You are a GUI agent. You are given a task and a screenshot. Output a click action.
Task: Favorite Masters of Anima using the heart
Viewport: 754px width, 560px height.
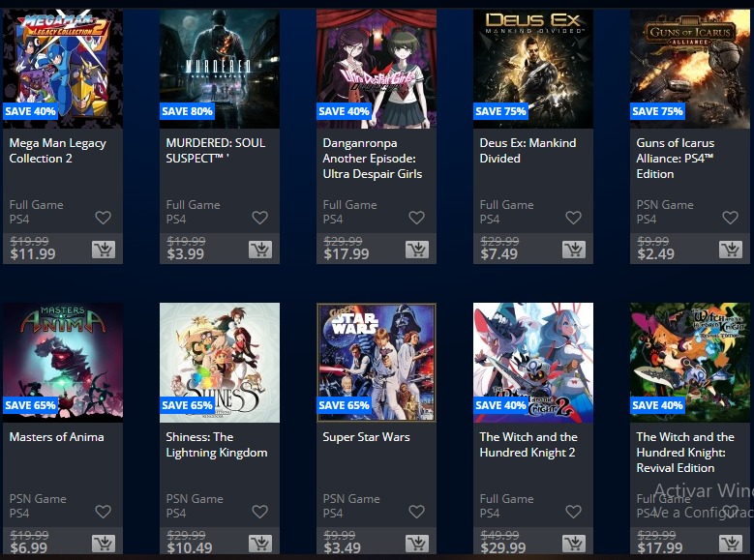(x=103, y=512)
